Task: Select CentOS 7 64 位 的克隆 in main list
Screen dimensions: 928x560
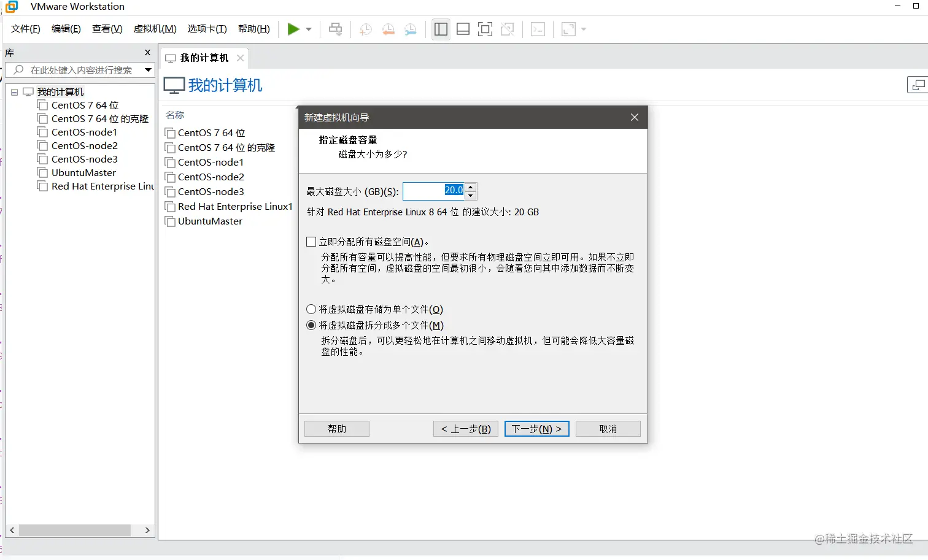Action: [x=226, y=148]
